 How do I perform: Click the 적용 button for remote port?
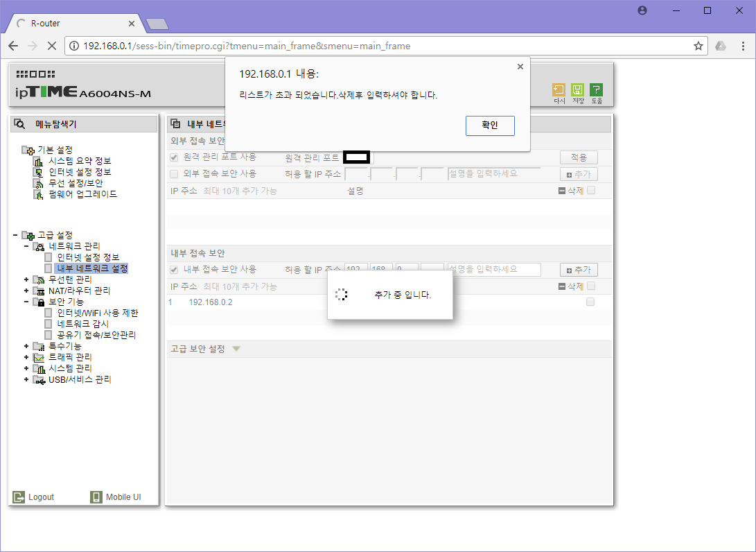click(579, 157)
